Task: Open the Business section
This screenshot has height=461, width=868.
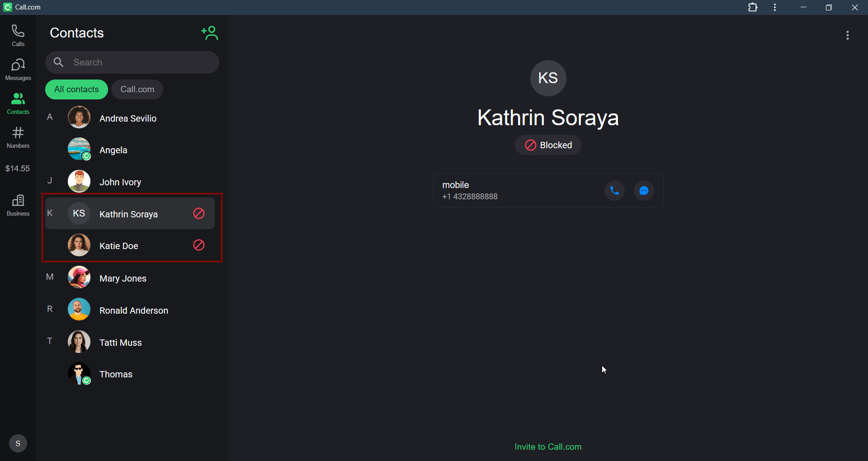Action: [18, 205]
